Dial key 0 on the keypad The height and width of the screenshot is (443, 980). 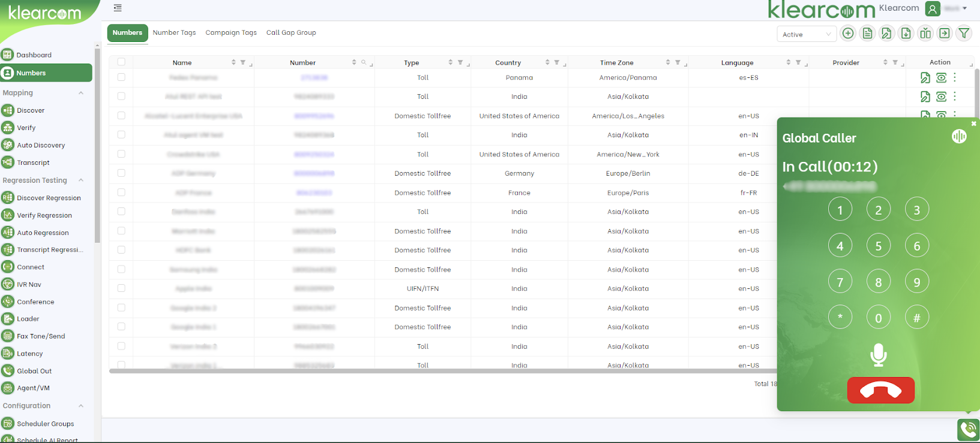pyautogui.click(x=879, y=318)
